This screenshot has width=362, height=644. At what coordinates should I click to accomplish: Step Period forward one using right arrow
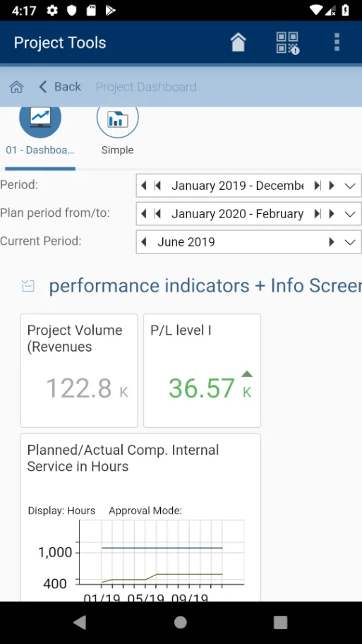(x=332, y=186)
